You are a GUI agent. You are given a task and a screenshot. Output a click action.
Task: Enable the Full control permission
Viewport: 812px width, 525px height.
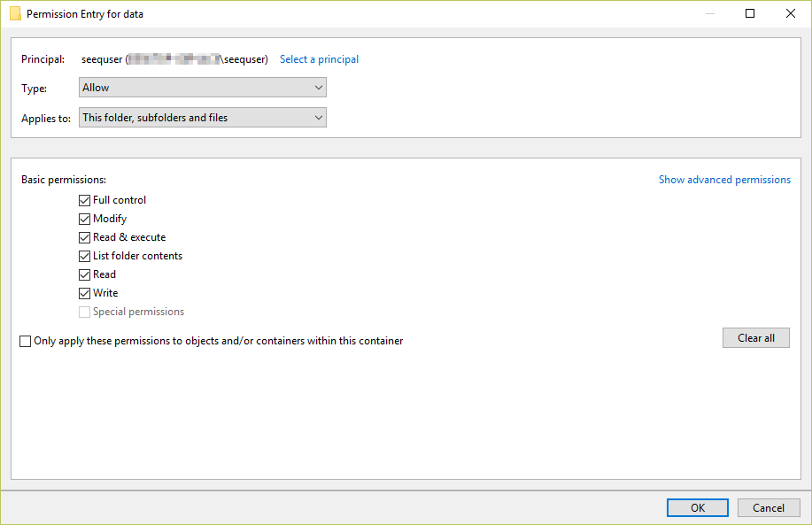click(84, 200)
